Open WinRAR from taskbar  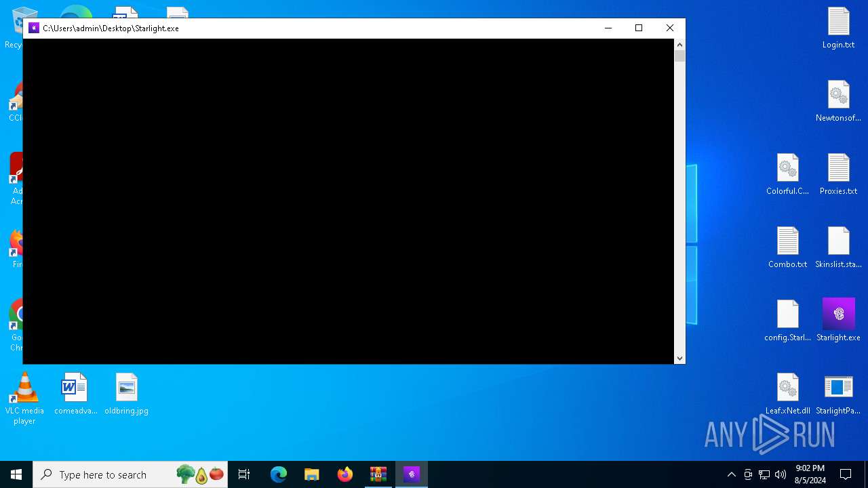pyautogui.click(x=378, y=474)
